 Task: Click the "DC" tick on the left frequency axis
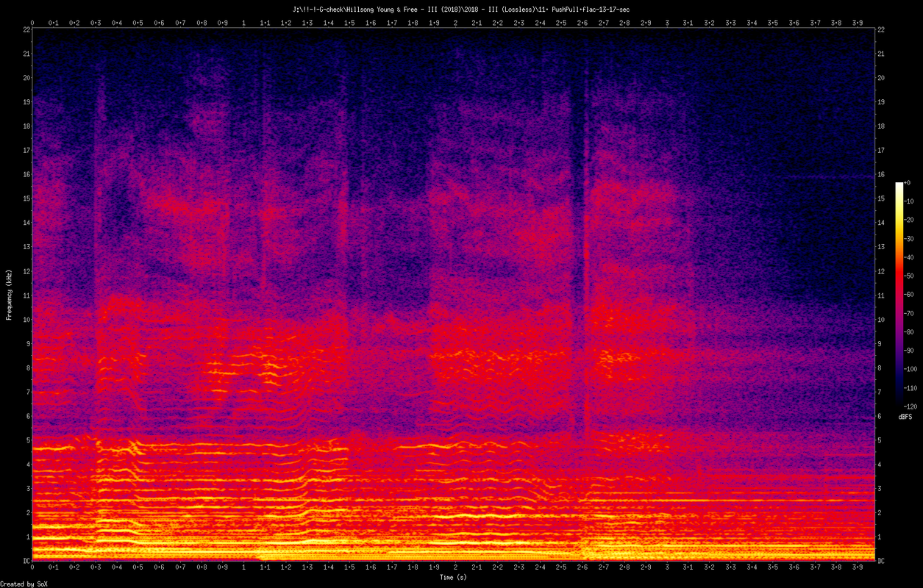point(26,561)
